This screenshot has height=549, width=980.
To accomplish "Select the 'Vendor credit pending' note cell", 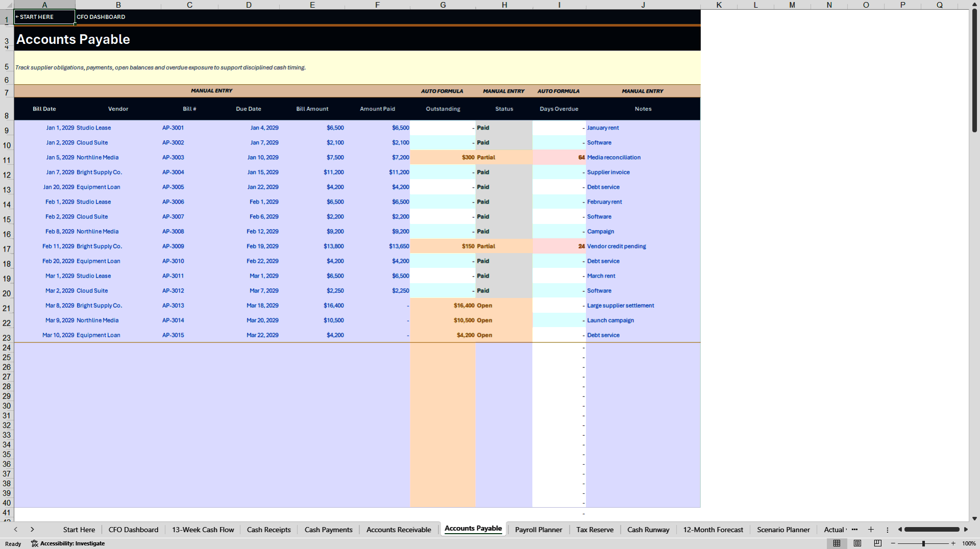I will [643, 246].
